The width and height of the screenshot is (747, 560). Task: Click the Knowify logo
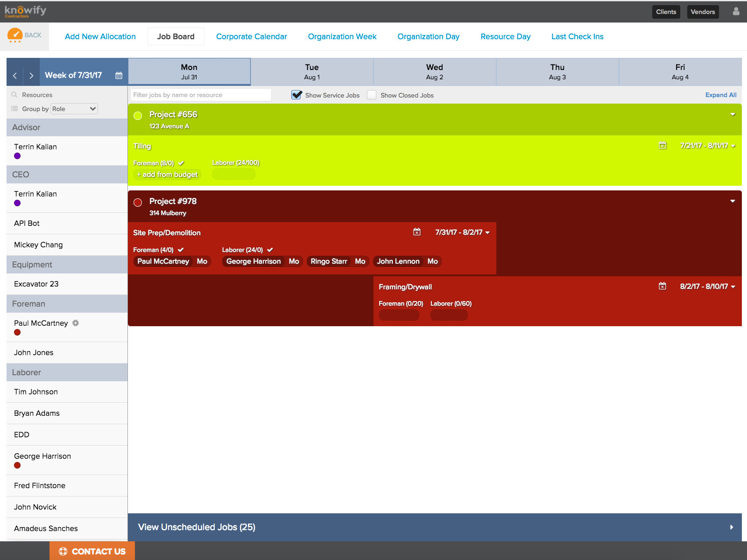(x=25, y=11)
